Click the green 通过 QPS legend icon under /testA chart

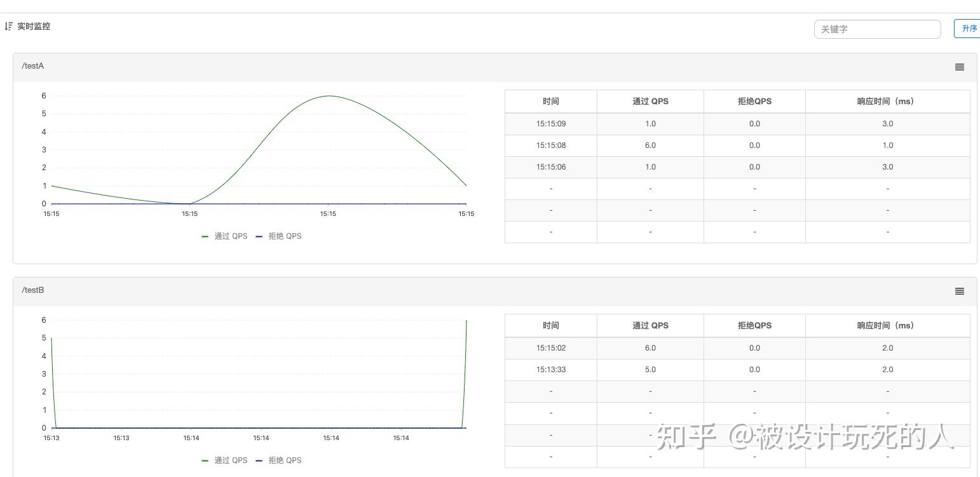coord(205,236)
